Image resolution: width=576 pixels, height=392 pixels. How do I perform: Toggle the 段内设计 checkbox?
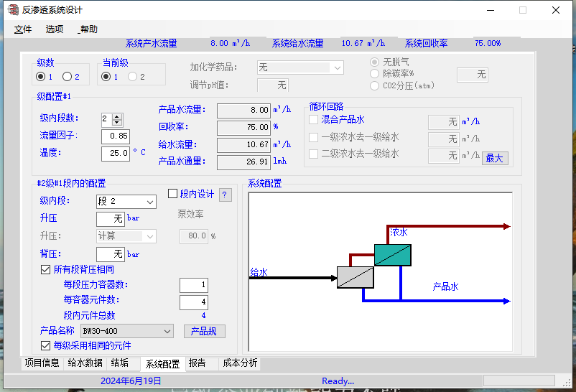coord(172,194)
